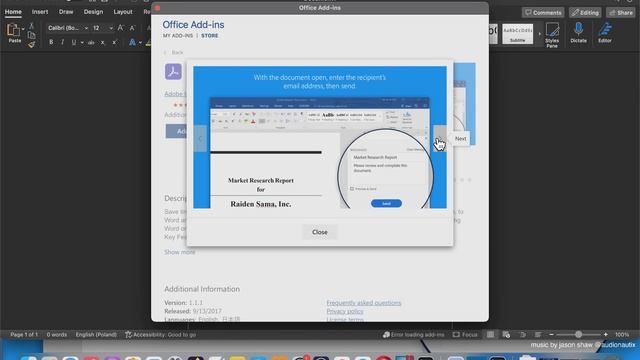Open the Text Effects dropdown arrow
640x360 pixels.
pos(140,42)
